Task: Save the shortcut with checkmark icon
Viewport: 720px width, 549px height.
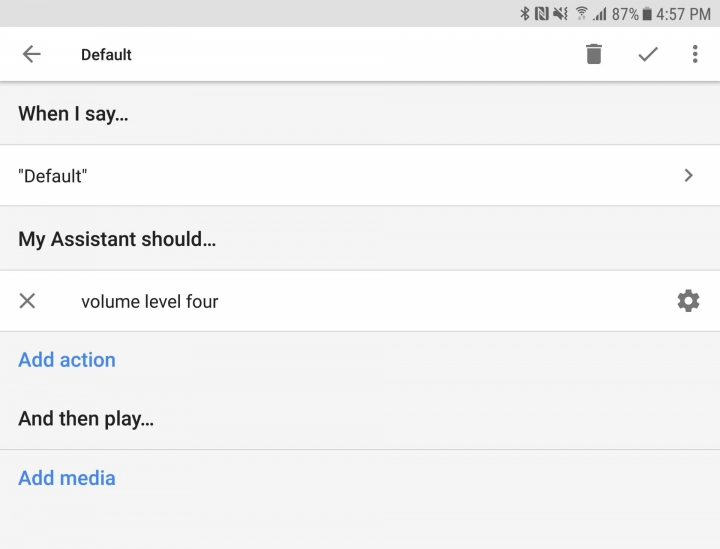Action: pyautogui.click(x=648, y=54)
